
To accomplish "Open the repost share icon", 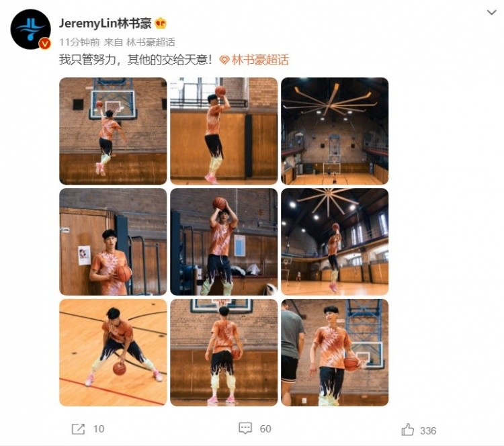I will (x=78, y=429).
